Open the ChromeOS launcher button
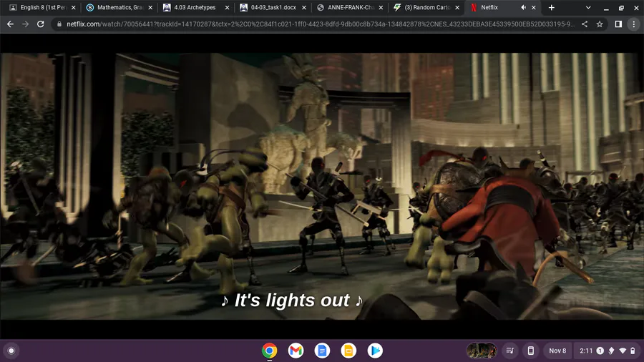Viewport: 644px width, 362px height. [11, 351]
